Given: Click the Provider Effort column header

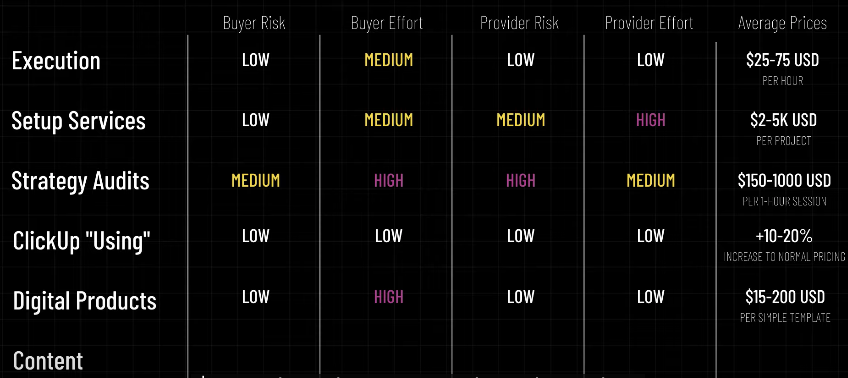Looking at the screenshot, I should (x=649, y=23).
